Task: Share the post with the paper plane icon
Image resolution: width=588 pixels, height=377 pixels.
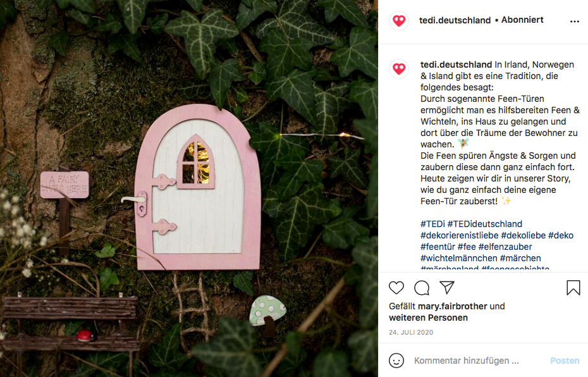Action: pyautogui.click(x=447, y=287)
